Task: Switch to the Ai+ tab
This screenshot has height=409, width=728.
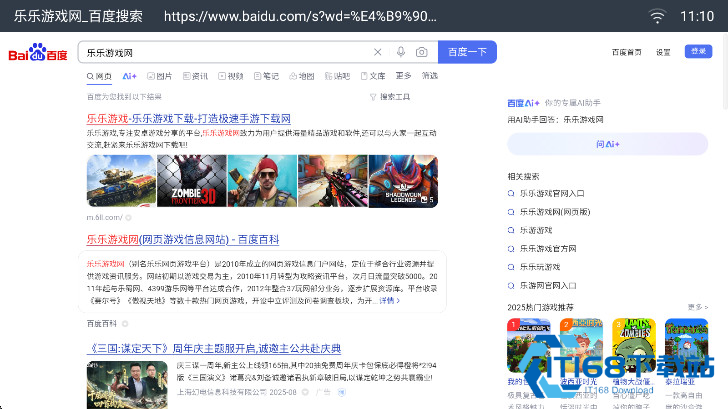Action: (x=130, y=76)
